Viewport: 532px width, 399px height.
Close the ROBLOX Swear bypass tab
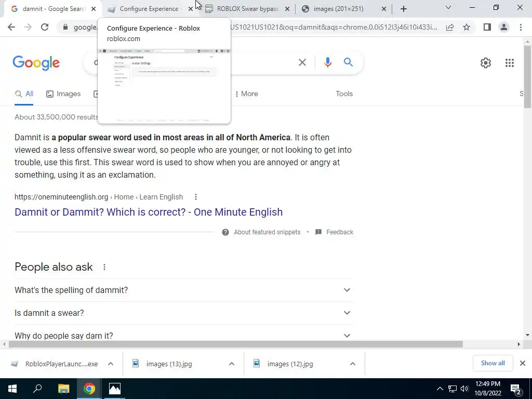click(287, 9)
